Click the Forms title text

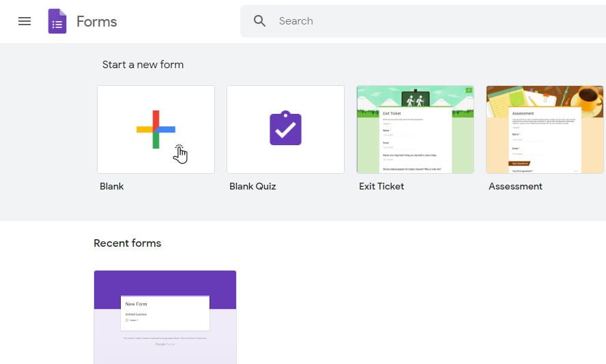(x=97, y=22)
